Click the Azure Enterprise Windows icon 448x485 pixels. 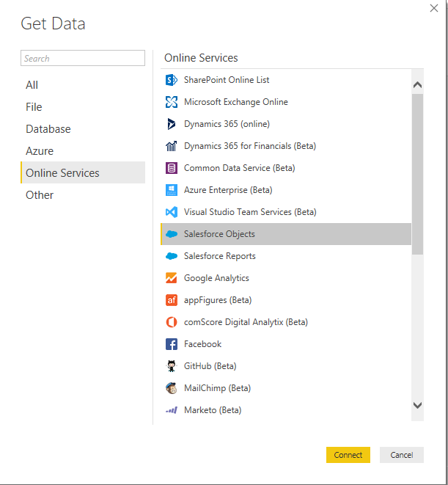[172, 190]
